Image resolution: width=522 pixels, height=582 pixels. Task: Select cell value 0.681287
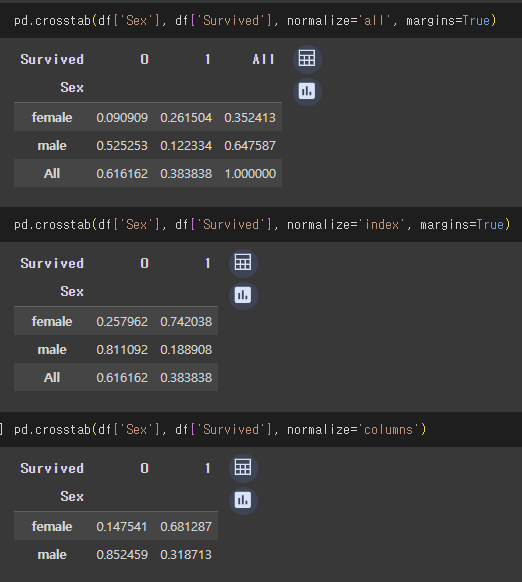coord(186,526)
